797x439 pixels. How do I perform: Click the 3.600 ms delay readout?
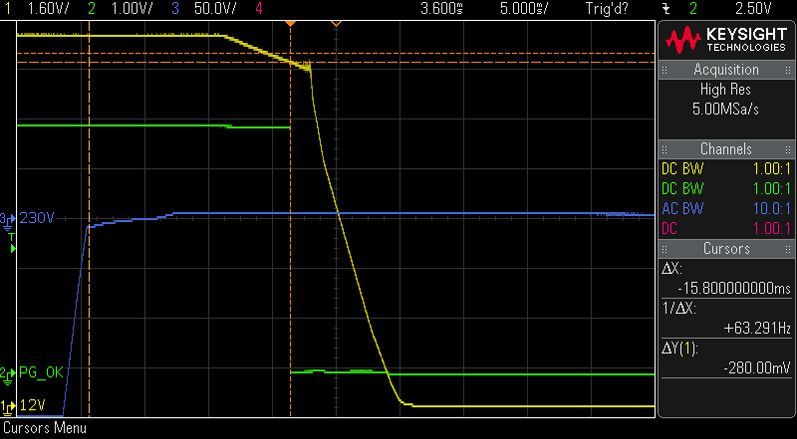coord(442,9)
